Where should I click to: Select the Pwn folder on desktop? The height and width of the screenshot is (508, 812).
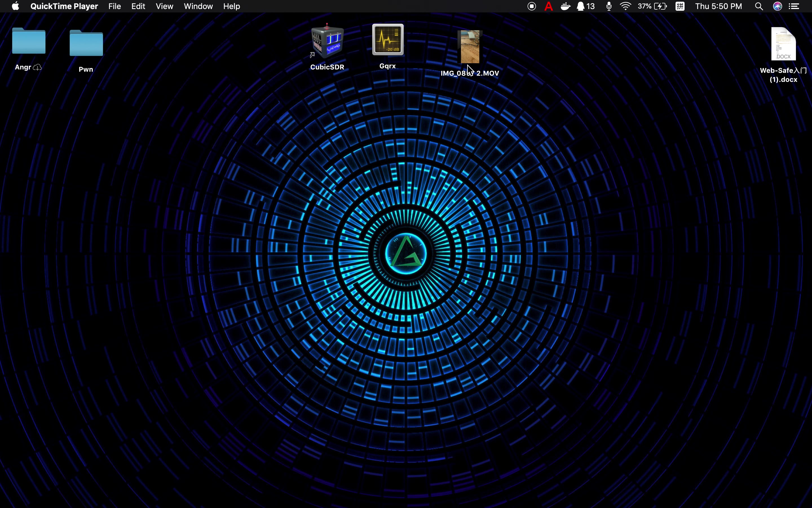(86, 43)
